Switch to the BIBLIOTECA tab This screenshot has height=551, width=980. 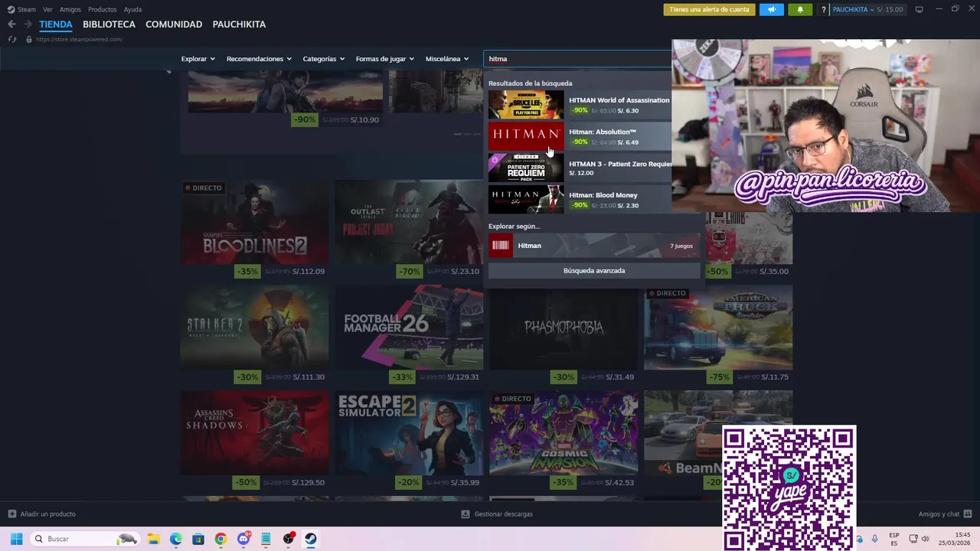point(109,24)
